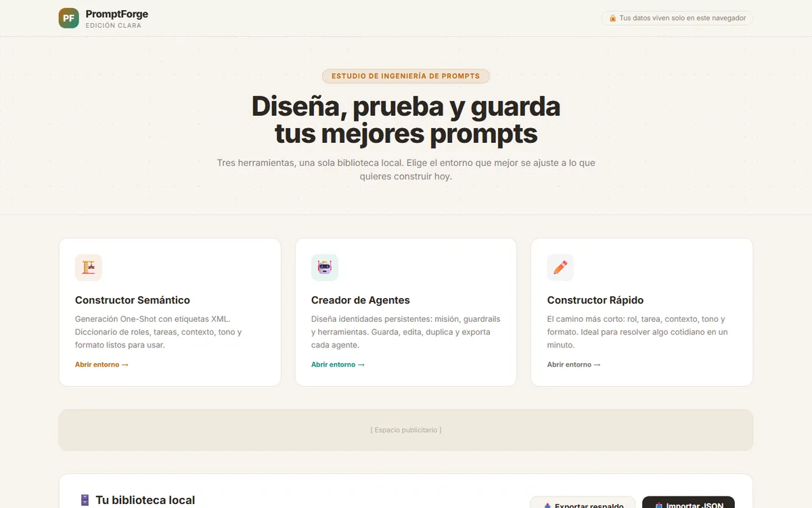Click the lock icon in the privacy badge

[x=612, y=18]
